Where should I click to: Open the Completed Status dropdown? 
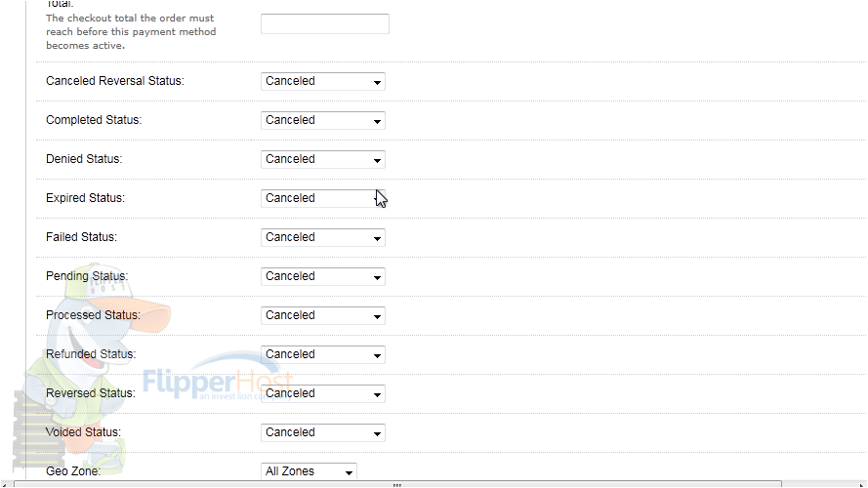323,120
